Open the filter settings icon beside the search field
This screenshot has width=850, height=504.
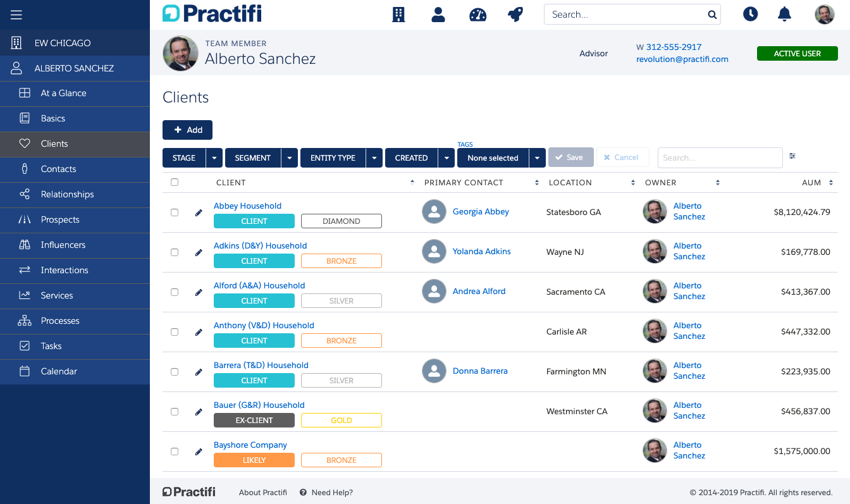point(792,156)
